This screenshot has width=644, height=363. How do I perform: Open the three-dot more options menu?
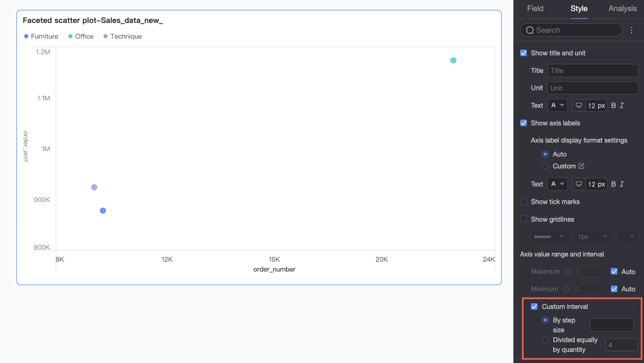pos(632,30)
